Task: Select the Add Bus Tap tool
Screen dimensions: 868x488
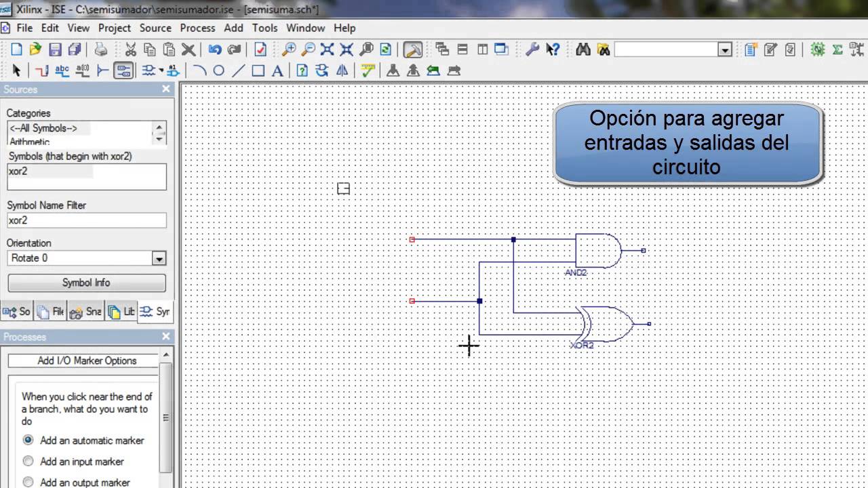Action: [103, 70]
